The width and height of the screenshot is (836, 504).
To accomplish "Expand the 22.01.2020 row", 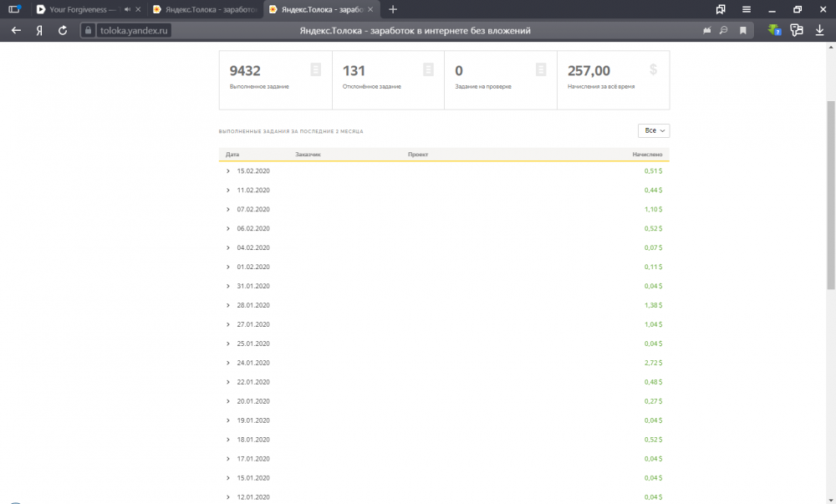I will 228,382.
